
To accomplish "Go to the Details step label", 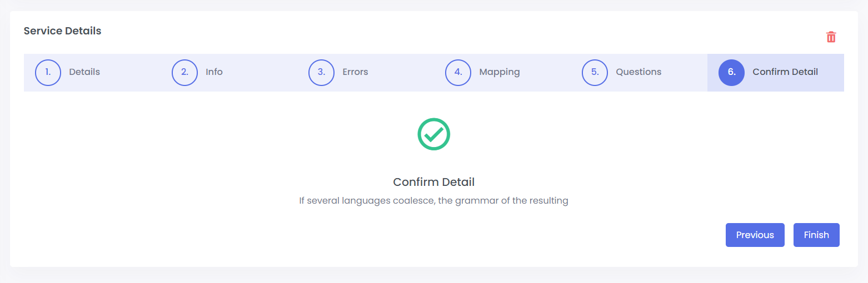I will (x=84, y=72).
